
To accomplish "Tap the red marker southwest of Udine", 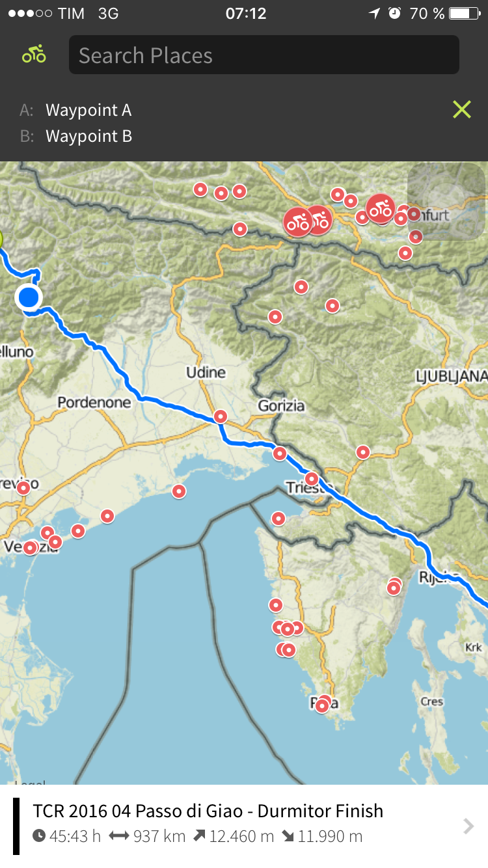I will [221, 416].
